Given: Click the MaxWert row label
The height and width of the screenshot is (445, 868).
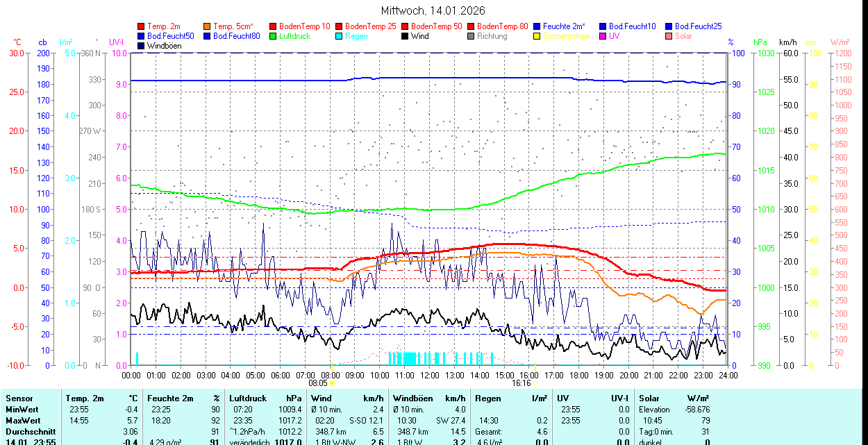Looking at the screenshot, I should pos(22,421).
